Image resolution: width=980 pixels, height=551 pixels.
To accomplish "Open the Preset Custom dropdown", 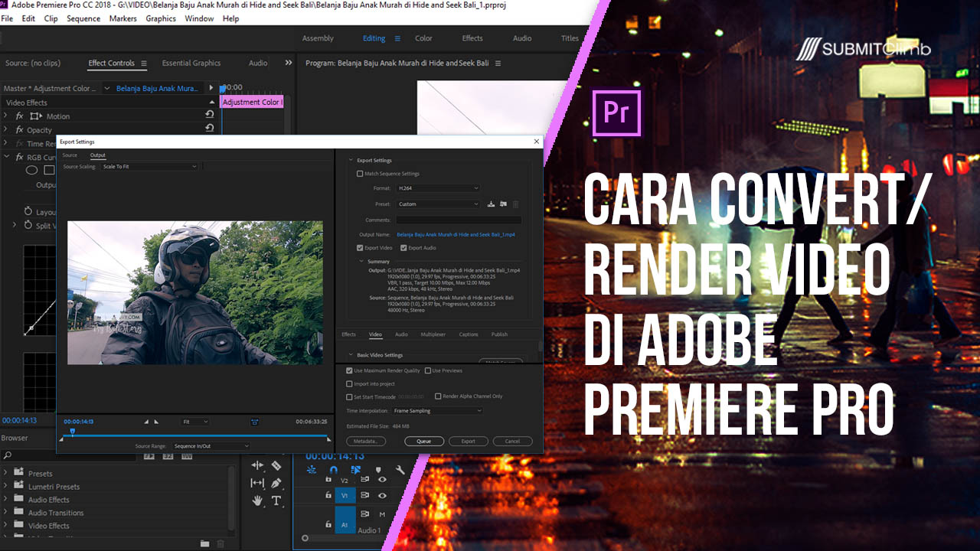I will (x=438, y=204).
